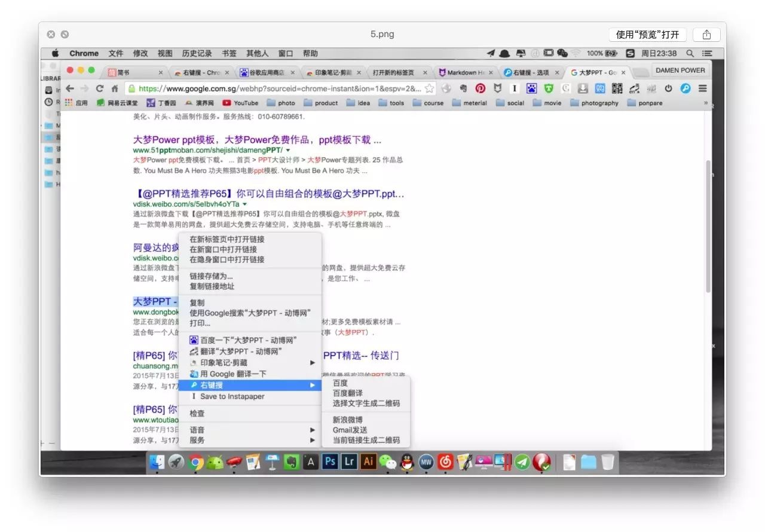This screenshot has width=765, height=532.
Task: Open Chrome home page button
Action: (x=115, y=88)
